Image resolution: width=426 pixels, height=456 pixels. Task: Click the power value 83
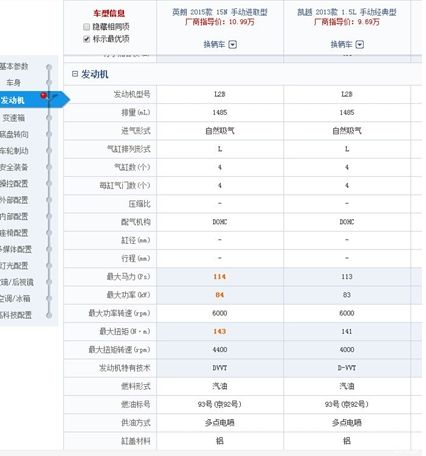click(x=347, y=295)
